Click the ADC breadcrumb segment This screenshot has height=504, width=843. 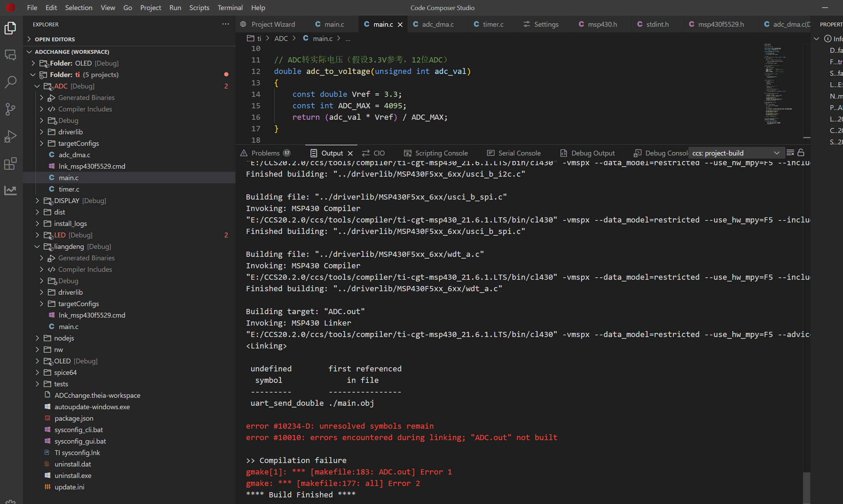pyautogui.click(x=281, y=39)
